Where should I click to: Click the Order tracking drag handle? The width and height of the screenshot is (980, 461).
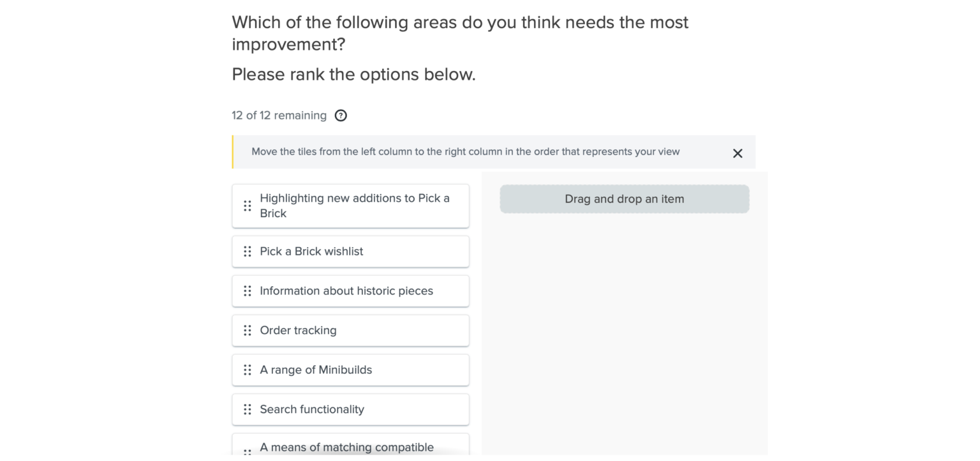pos(248,331)
